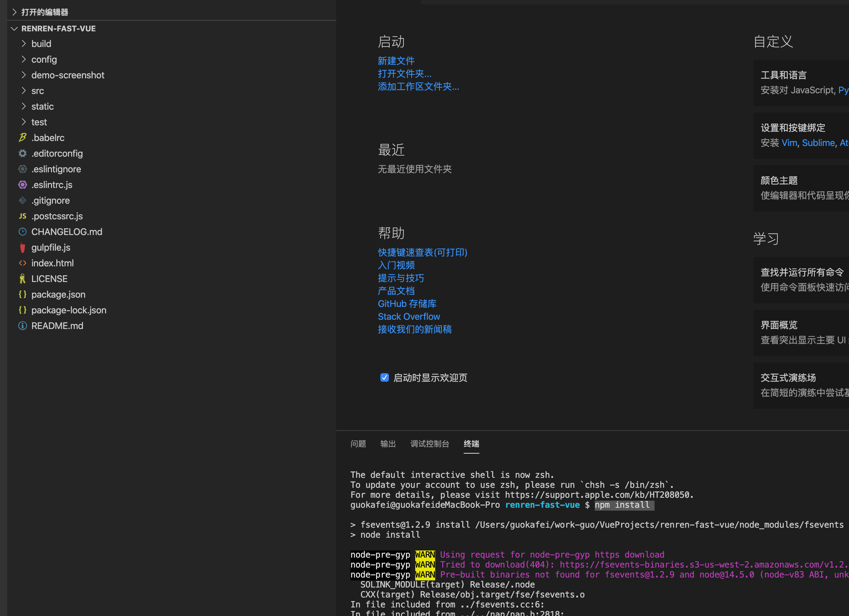Open the Stack Overflow help link
The width and height of the screenshot is (849, 616).
[409, 316]
